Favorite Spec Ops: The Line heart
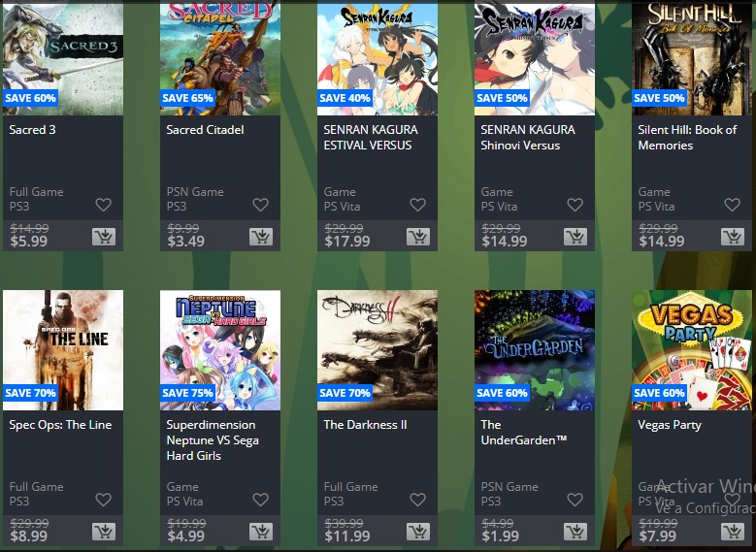Image resolution: width=756 pixels, height=552 pixels. (103, 500)
